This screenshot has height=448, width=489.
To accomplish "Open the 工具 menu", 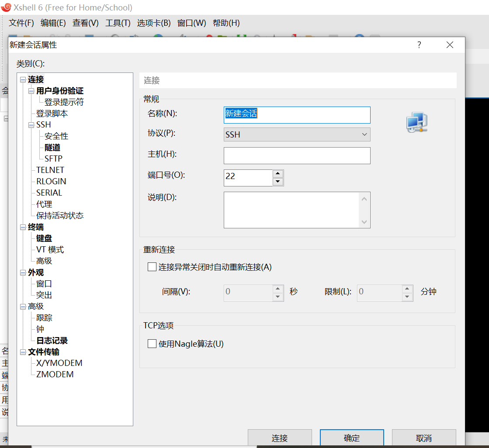I will (117, 23).
